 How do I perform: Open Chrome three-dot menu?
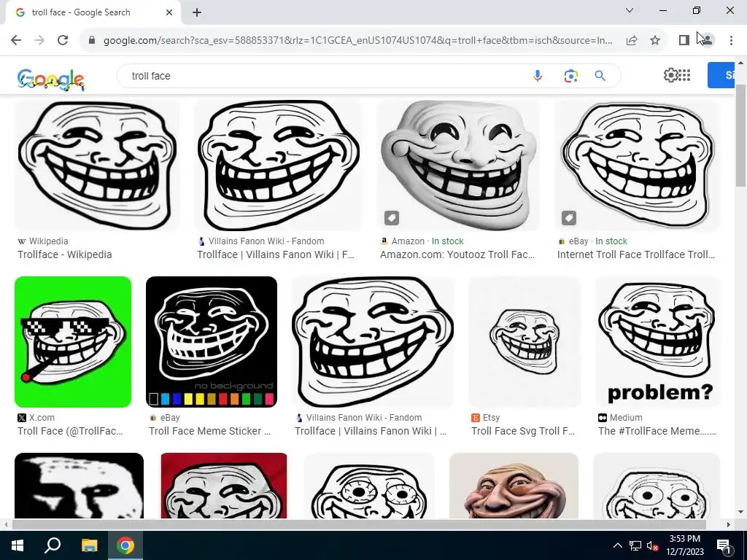731,40
